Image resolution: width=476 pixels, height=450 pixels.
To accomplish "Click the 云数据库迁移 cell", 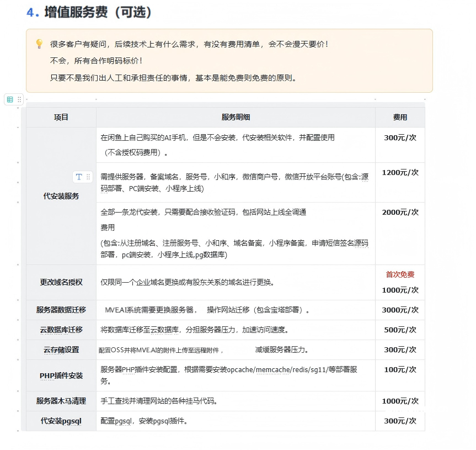I will pyautogui.click(x=61, y=330).
